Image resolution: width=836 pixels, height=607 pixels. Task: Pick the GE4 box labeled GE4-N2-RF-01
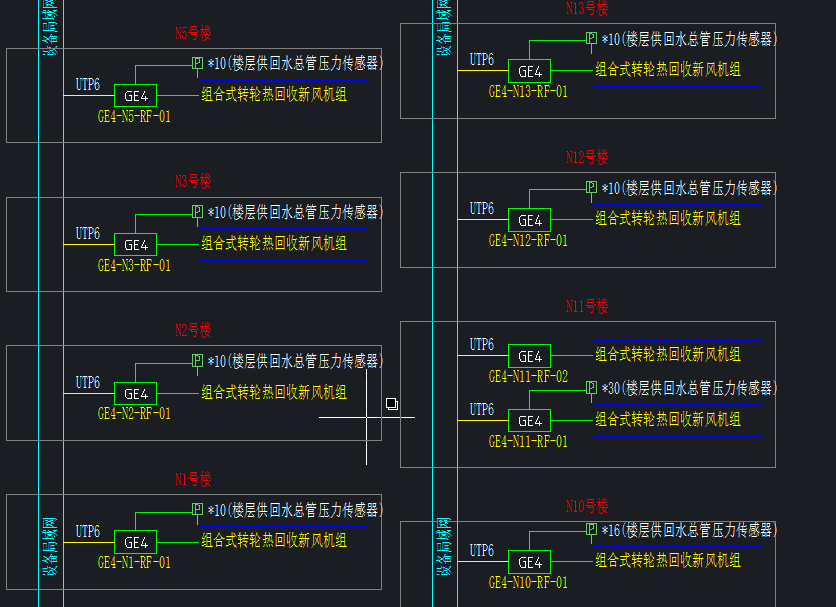[135, 394]
